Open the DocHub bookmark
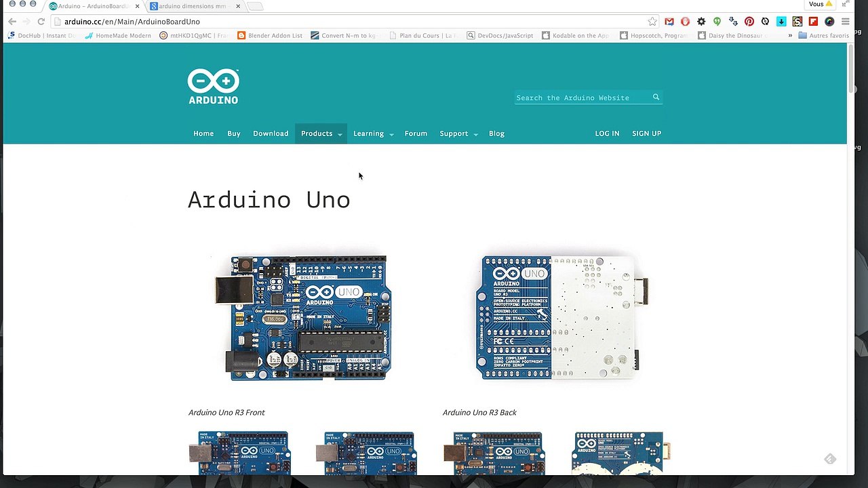The height and width of the screenshot is (488, 868). 41,35
